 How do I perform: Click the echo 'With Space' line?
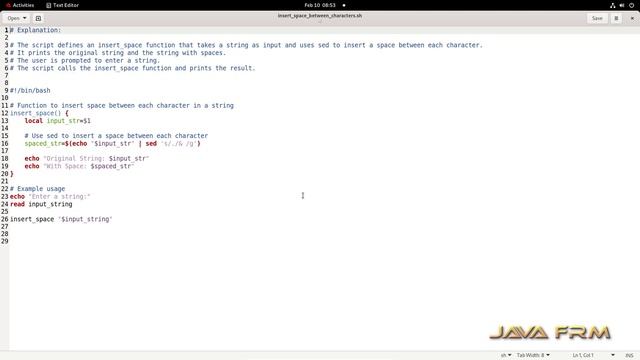(x=79, y=166)
